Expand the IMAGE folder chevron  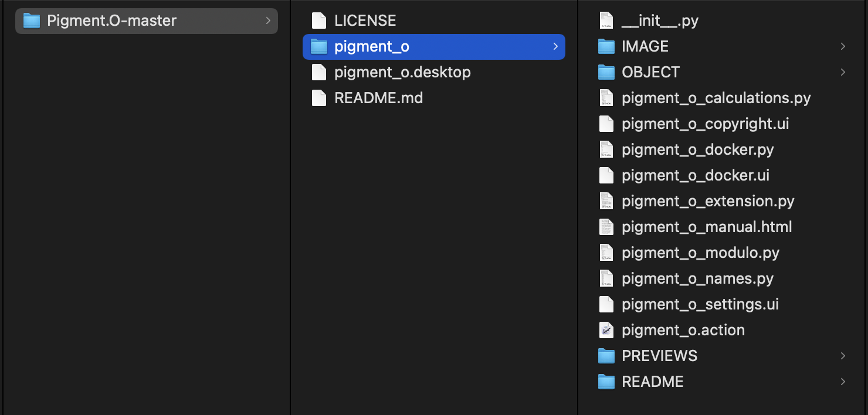(x=843, y=46)
